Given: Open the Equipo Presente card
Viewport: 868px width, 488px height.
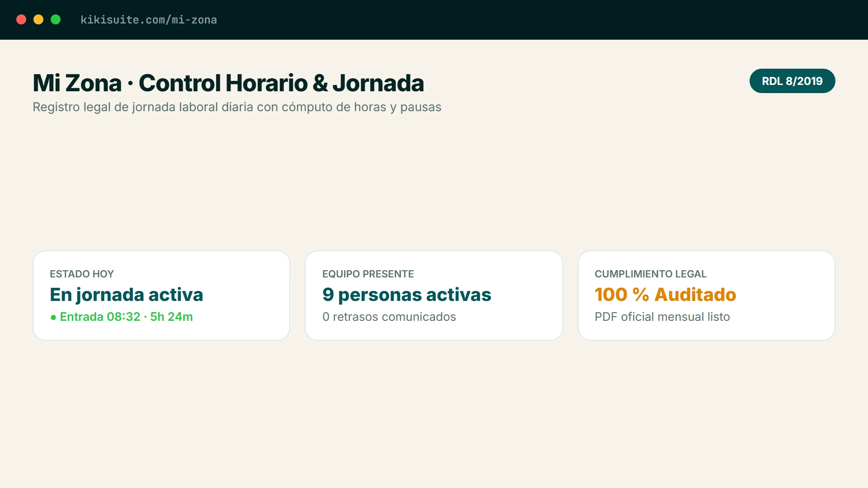Looking at the screenshot, I should pyautogui.click(x=434, y=296).
